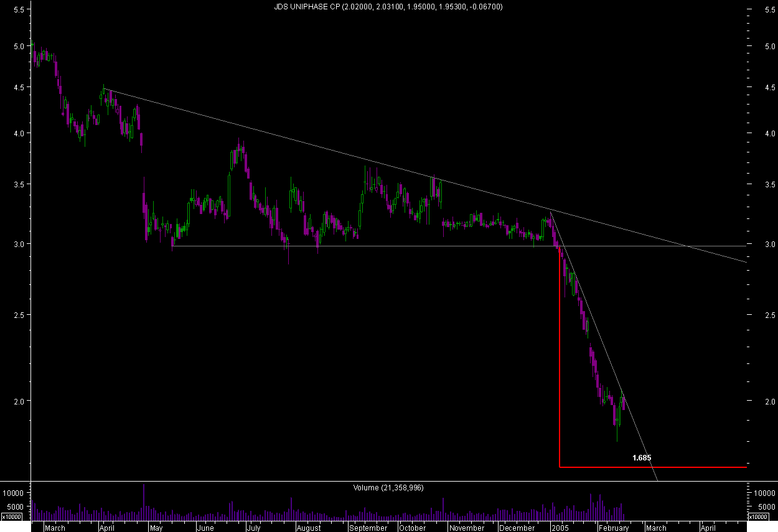Screen dimensions: 778x532
Task: Click 3.5 on the left price axis
Action: [x=18, y=185]
